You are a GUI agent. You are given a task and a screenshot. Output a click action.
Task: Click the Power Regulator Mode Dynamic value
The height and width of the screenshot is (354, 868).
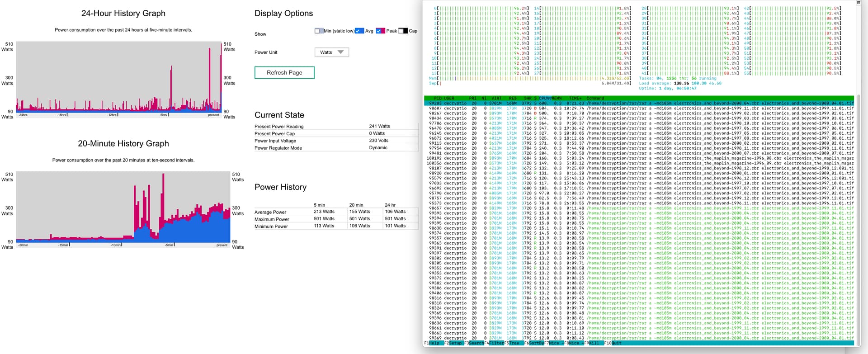[378, 148]
